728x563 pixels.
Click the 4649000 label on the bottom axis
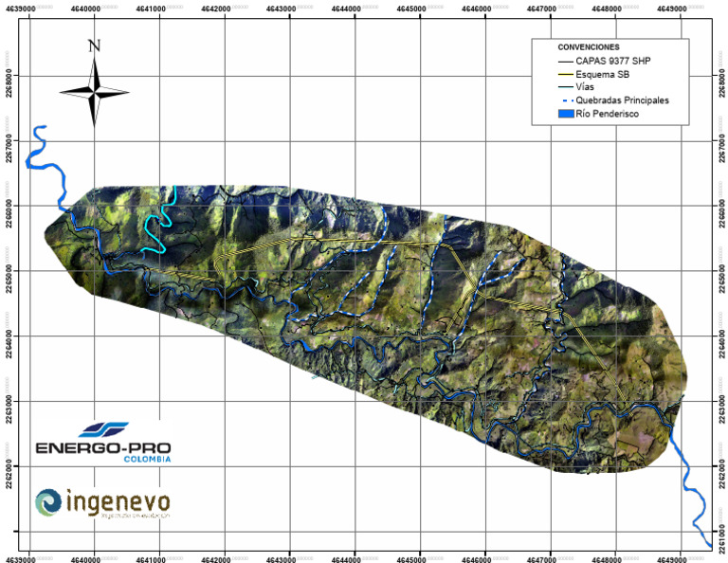click(672, 559)
